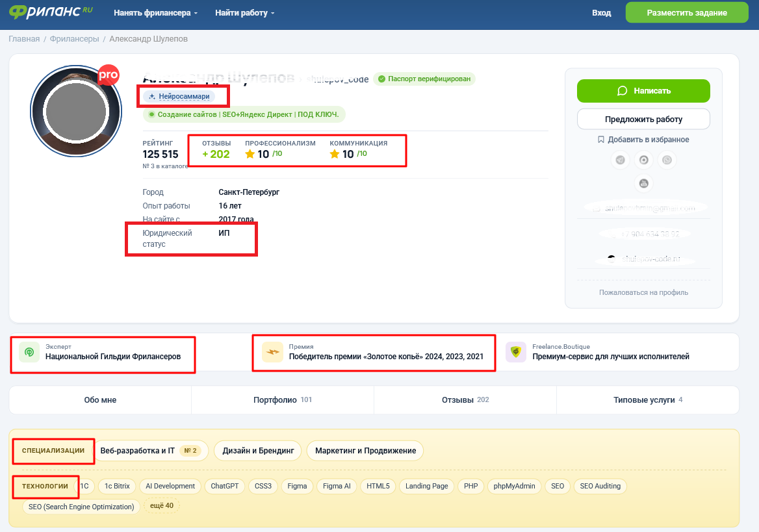This screenshot has width=759, height=532.
Task: Click the AI Development technology tag
Action: [170, 486]
